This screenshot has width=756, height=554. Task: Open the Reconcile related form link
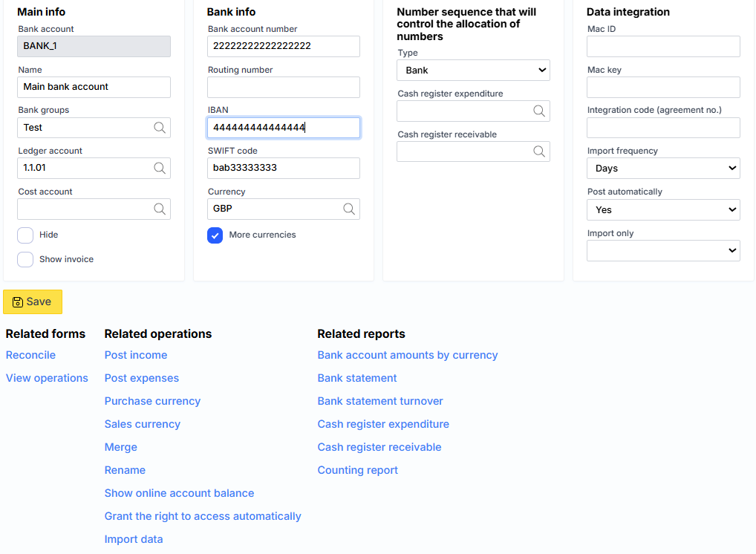click(30, 355)
